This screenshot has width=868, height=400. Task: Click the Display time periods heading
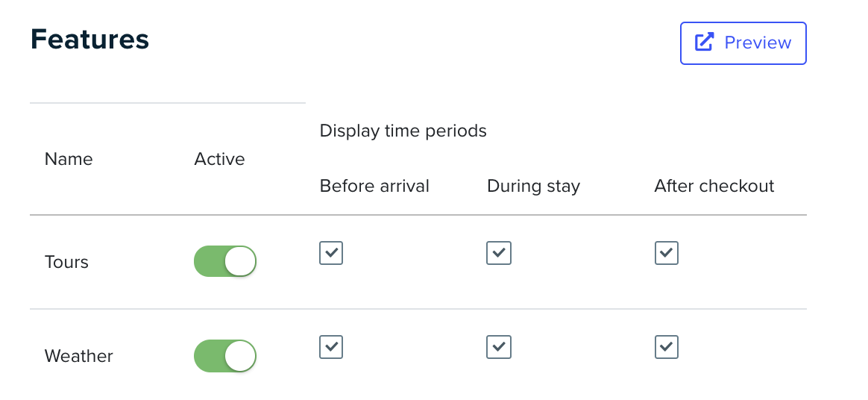tap(403, 131)
